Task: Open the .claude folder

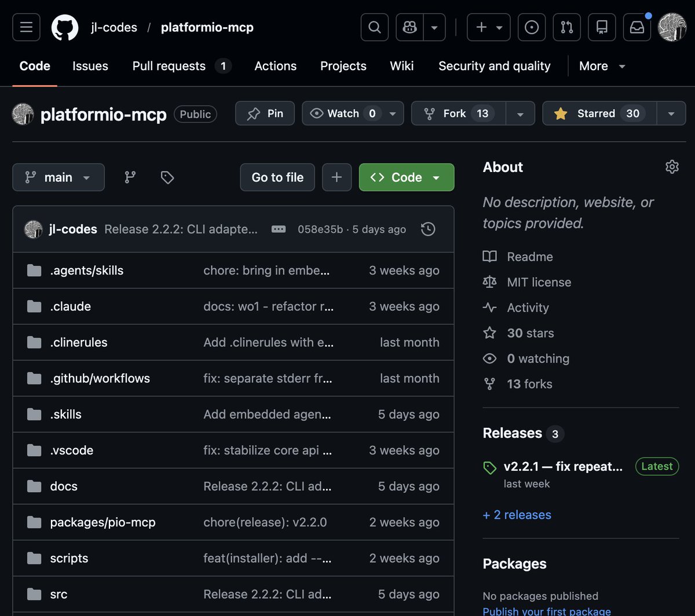Action: (x=71, y=306)
